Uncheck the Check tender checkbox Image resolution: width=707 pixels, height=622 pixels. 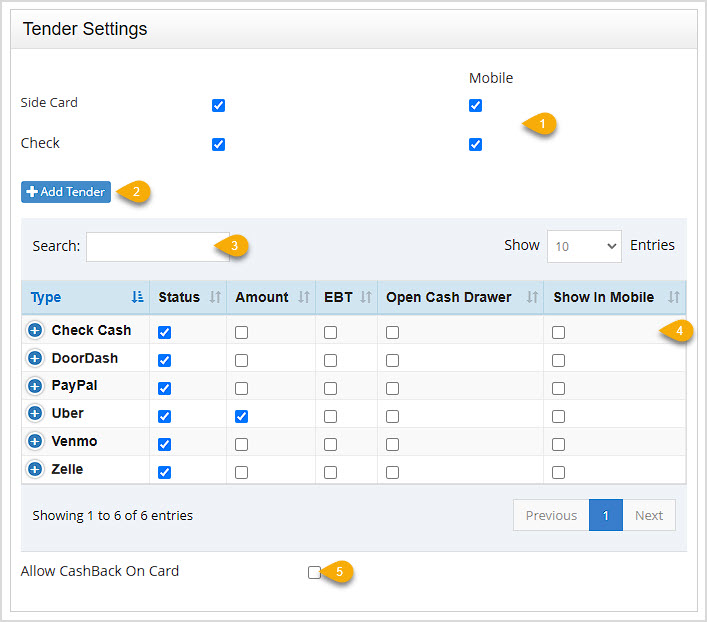(x=218, y=144)
